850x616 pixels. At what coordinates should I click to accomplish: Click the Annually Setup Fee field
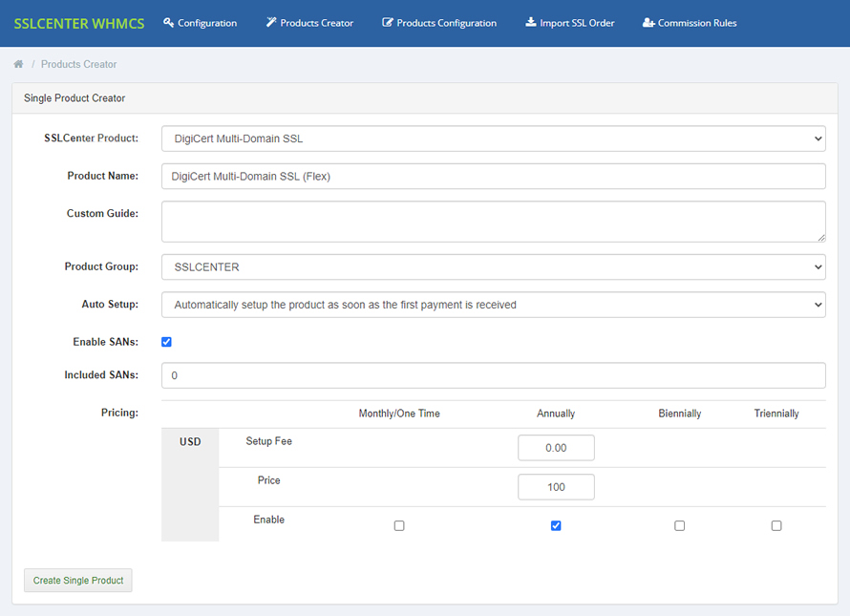556,448
